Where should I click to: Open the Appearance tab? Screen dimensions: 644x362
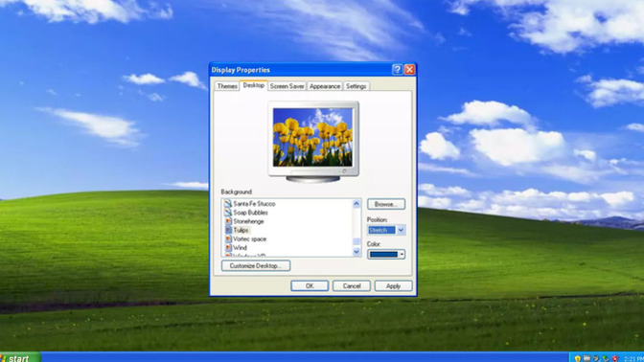(325, 86)
